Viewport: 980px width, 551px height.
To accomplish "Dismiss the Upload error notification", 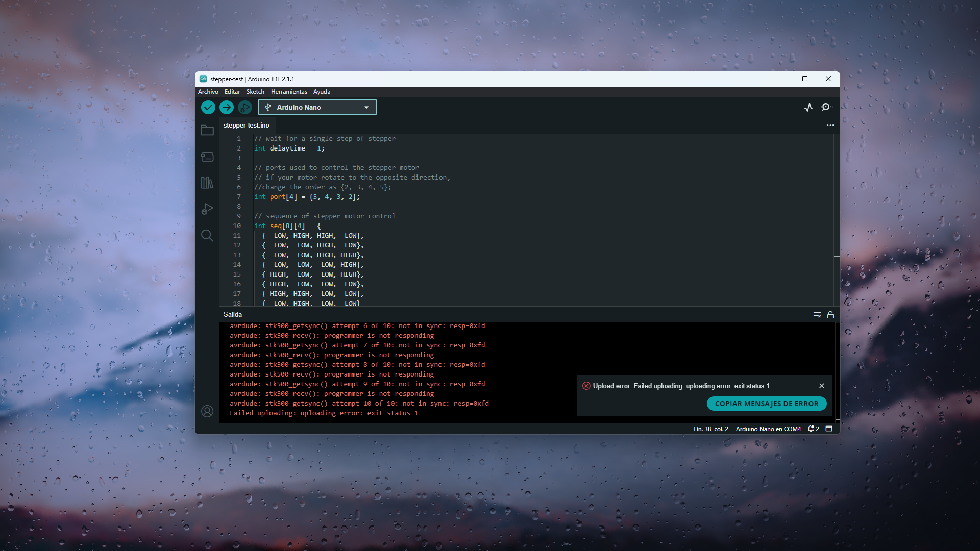I will click(822, 386).
